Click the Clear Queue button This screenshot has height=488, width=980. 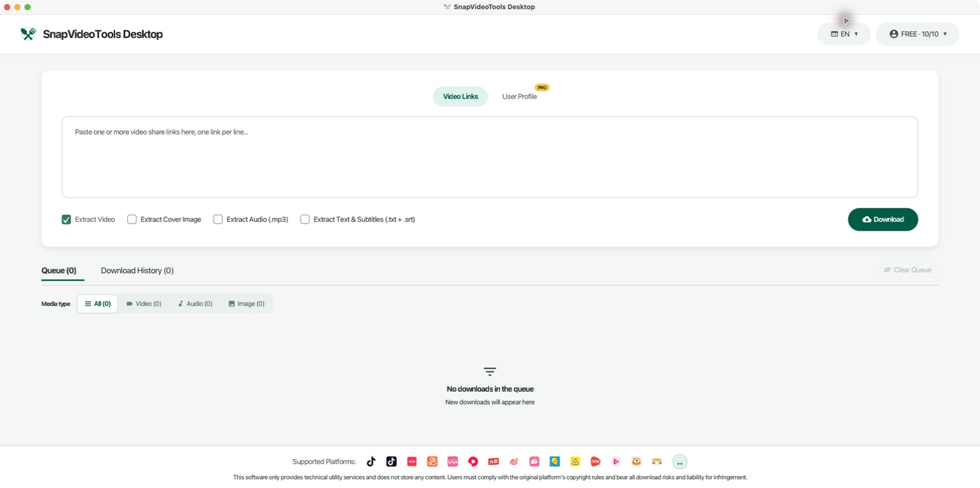[907, 270]
